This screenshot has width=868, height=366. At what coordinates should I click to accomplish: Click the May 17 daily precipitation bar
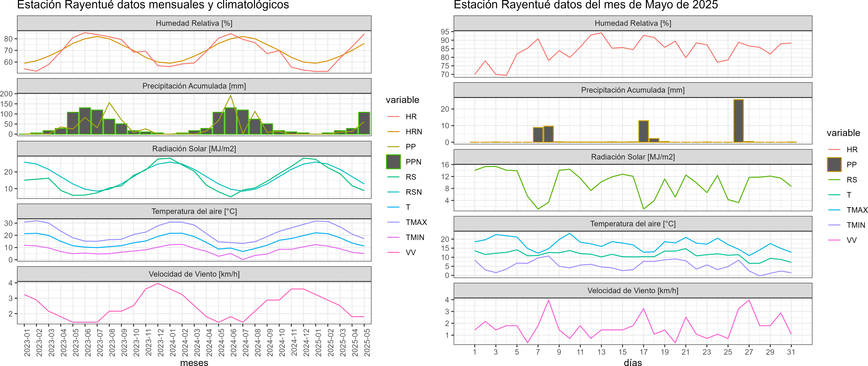tap(643, 131)
